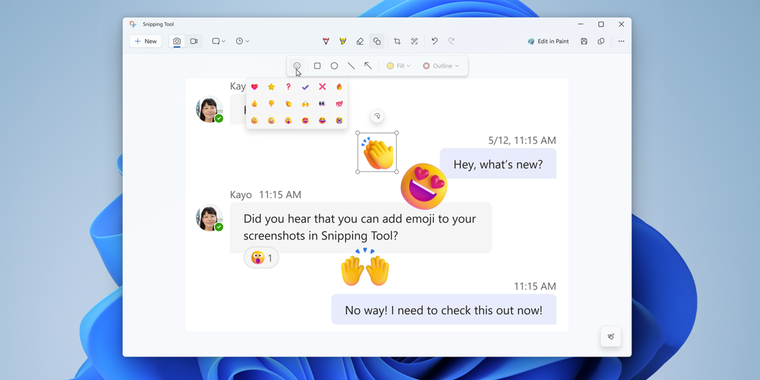Pick the purple check mark emoji
The image size is (760, 380).
point(305,87)
